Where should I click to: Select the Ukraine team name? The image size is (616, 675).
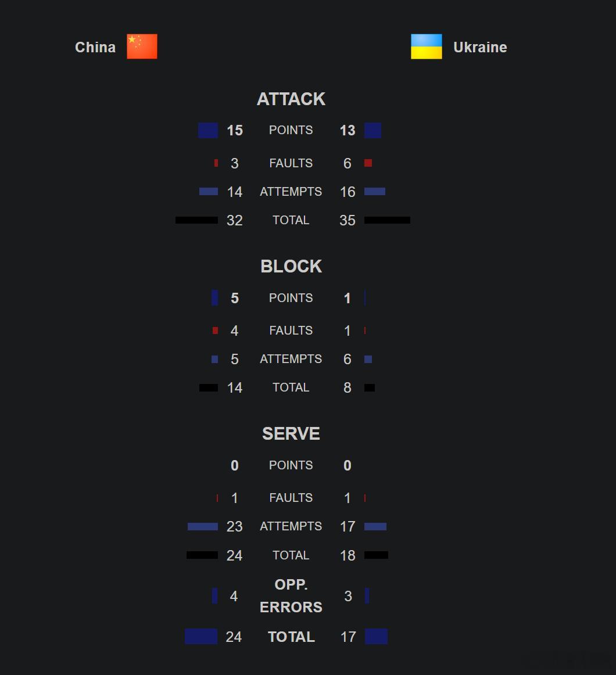(x=480, y=47)
